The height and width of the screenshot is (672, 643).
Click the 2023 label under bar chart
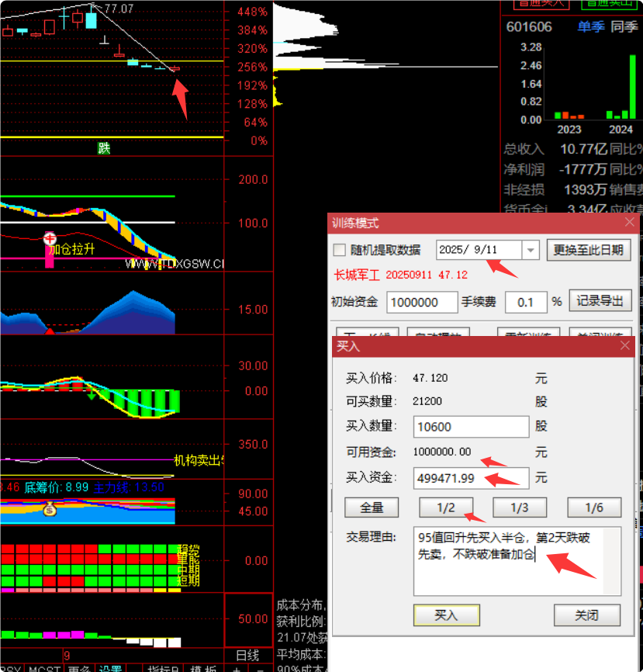click(569, 130)
